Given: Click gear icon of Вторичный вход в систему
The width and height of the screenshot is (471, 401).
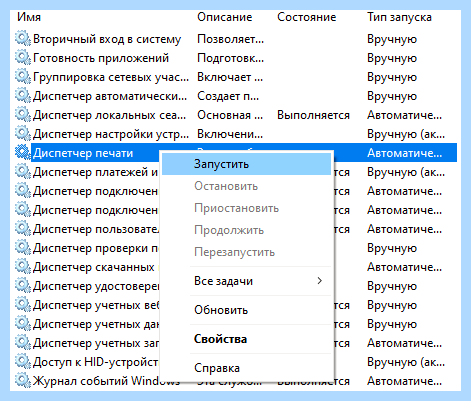Looking at the screenshot, I should (23, 39).
